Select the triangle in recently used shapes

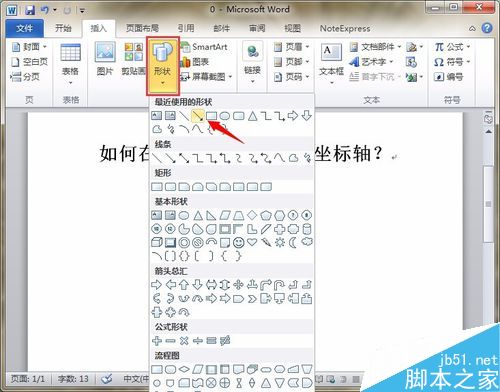click(252, 116)
